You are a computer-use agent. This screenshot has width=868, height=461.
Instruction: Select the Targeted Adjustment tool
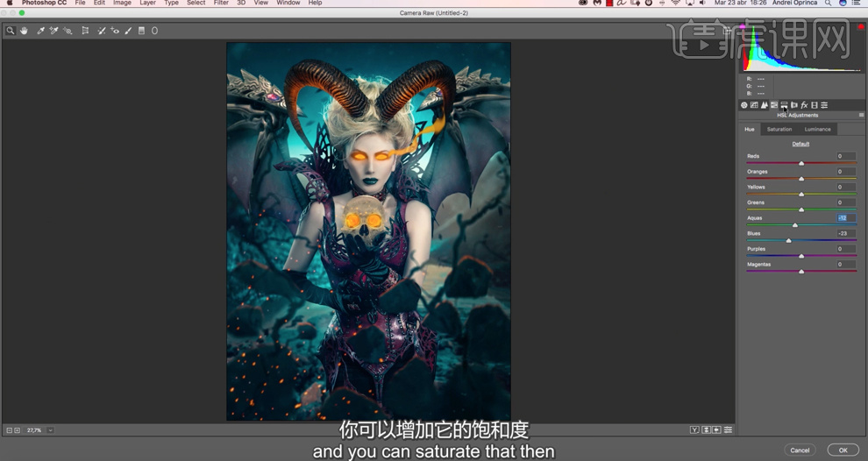(x=68, y=31)
